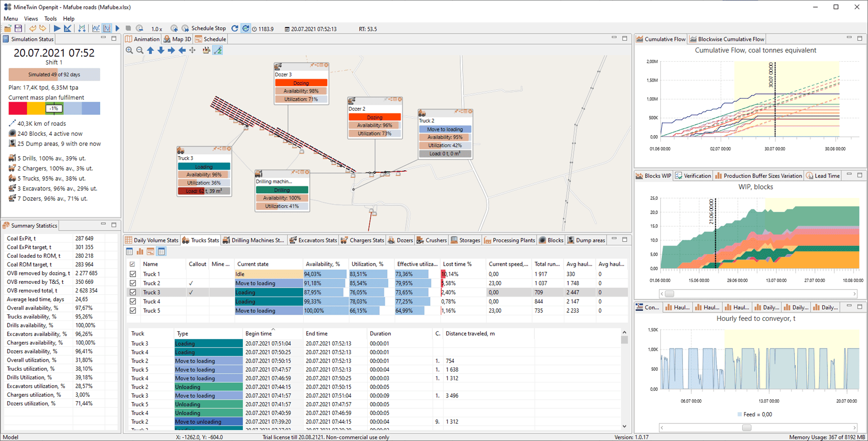
Task: Minimize the Summary Statistics panel
Action: click(x=103, y=225)
